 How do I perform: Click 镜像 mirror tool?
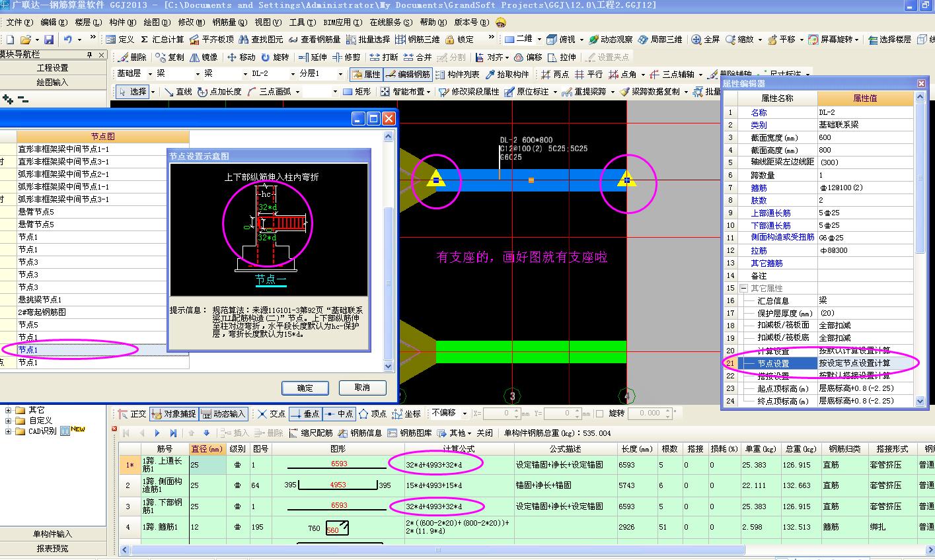click(204, 57)
